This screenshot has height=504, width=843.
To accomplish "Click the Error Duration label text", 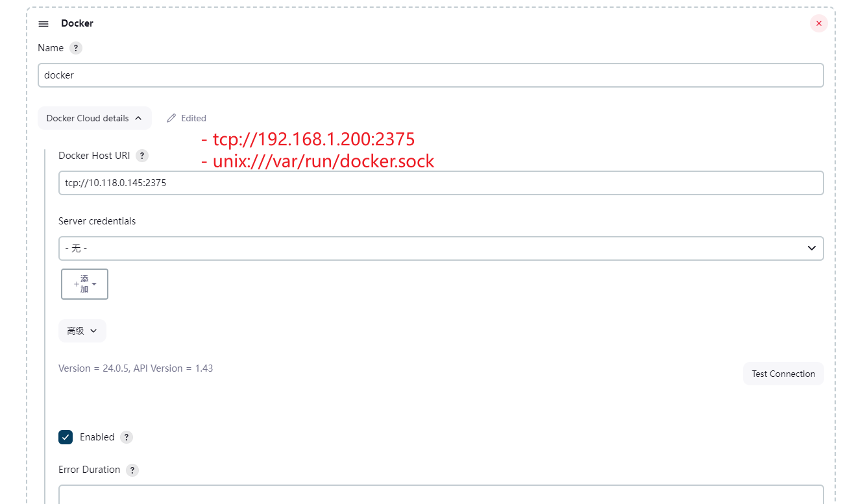I will pyautogui.click(x=90, y=470).
